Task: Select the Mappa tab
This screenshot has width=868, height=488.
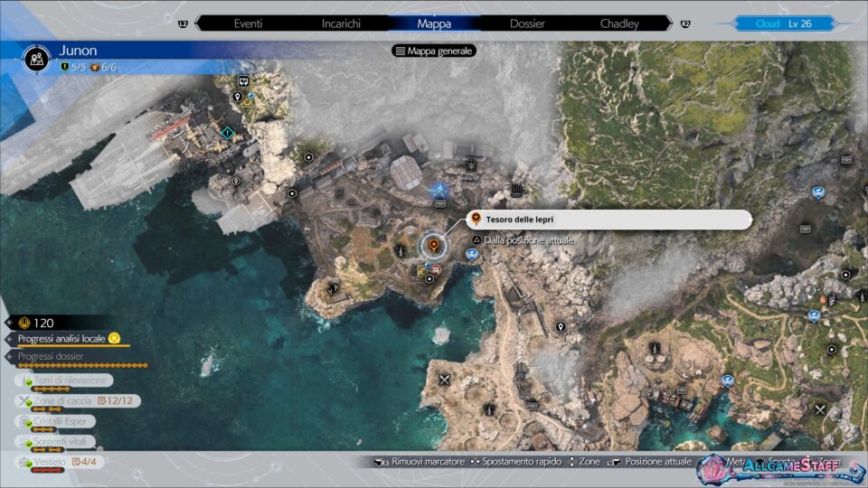Action: coord(434,23)
